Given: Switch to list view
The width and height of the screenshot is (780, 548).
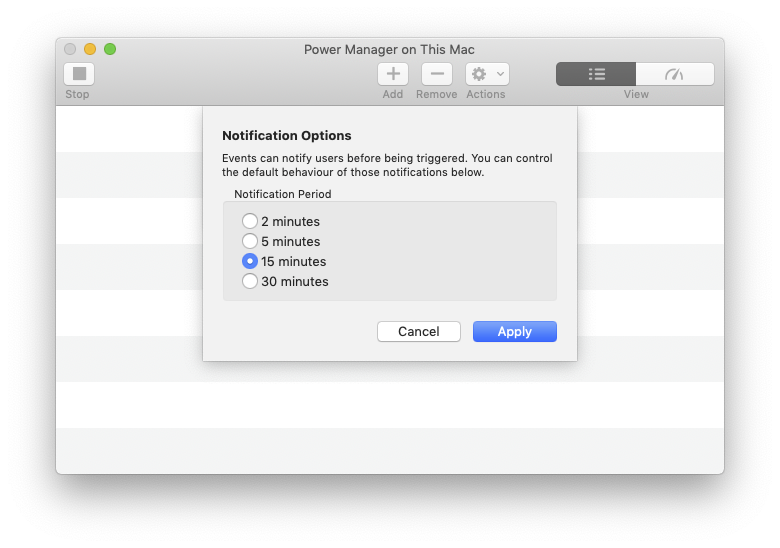Looking at the screenshot, I should coord(596,74).
